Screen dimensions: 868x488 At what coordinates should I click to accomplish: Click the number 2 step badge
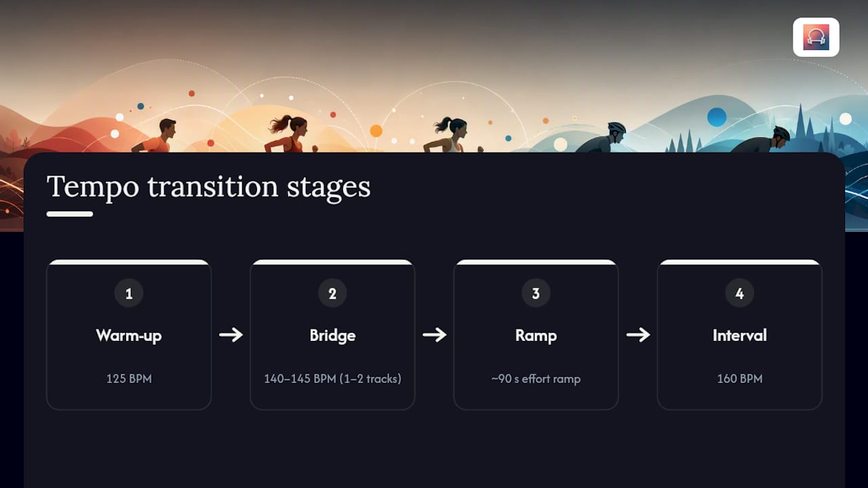(332, 293)
